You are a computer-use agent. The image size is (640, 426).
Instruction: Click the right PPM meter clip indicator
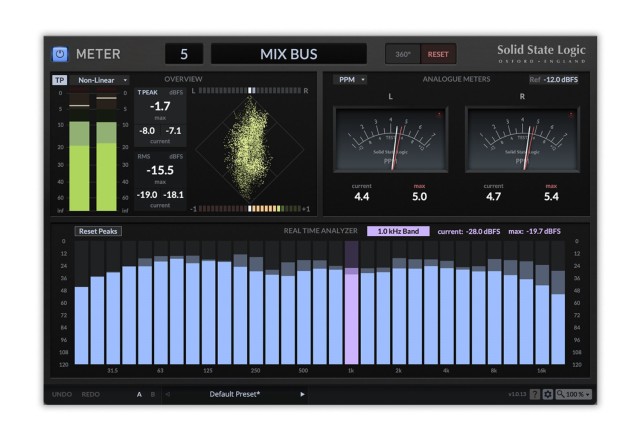tap(571, 115)
